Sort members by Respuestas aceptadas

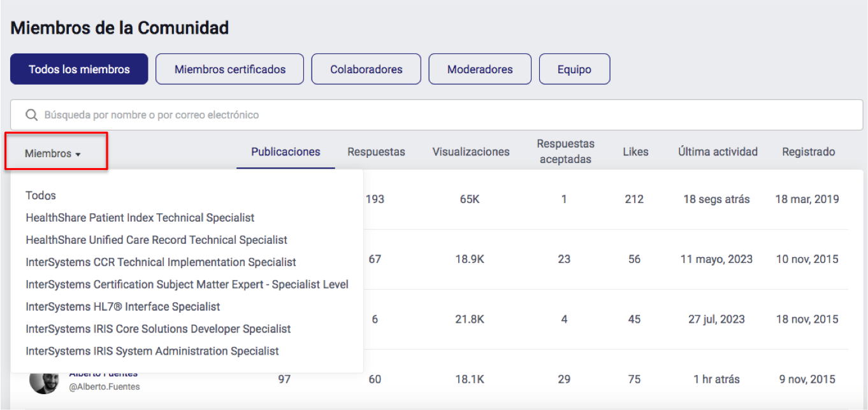tap(565, 152)
